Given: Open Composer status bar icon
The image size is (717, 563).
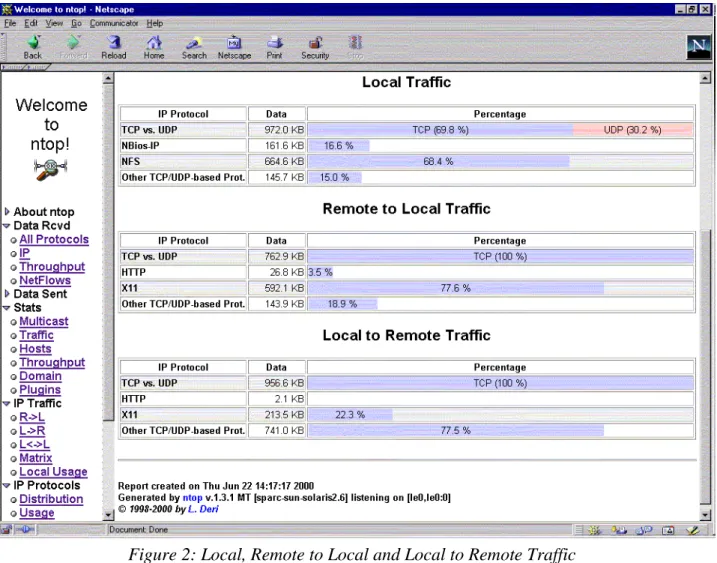Looking at the screenshot, I should click(x=692, y=530).
